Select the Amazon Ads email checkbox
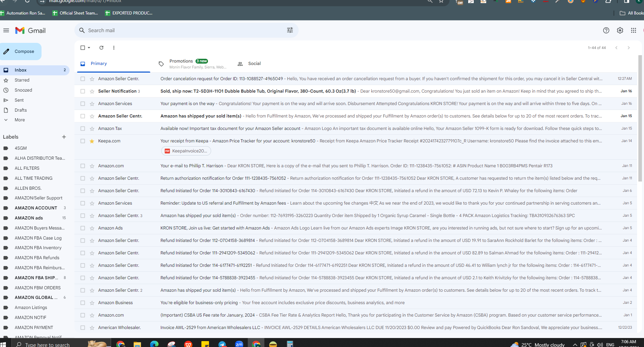The height and width of the screenshot is (347, 644). tap(83, 228)
